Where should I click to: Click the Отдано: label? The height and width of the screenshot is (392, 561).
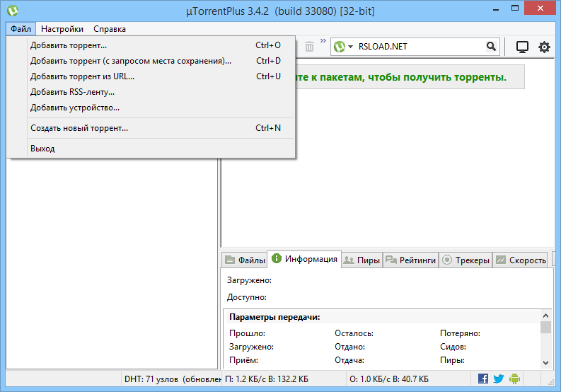[349, 347]
